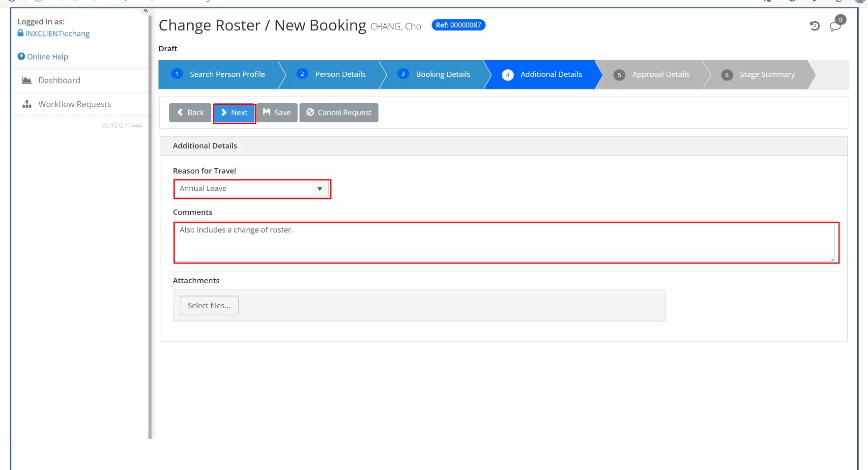Click the Additional Details panel header
Viewport: 868px width, 470px height.
(x=504, y=146)
